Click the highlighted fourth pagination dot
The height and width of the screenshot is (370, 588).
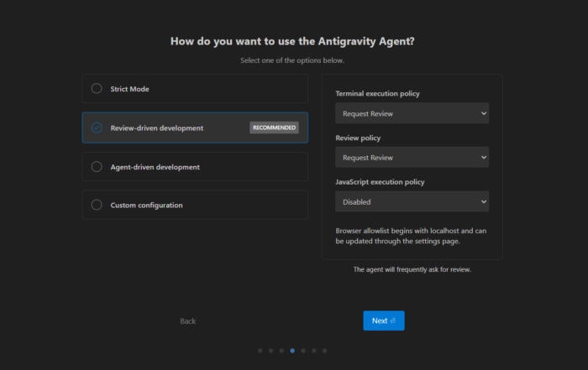292,351
